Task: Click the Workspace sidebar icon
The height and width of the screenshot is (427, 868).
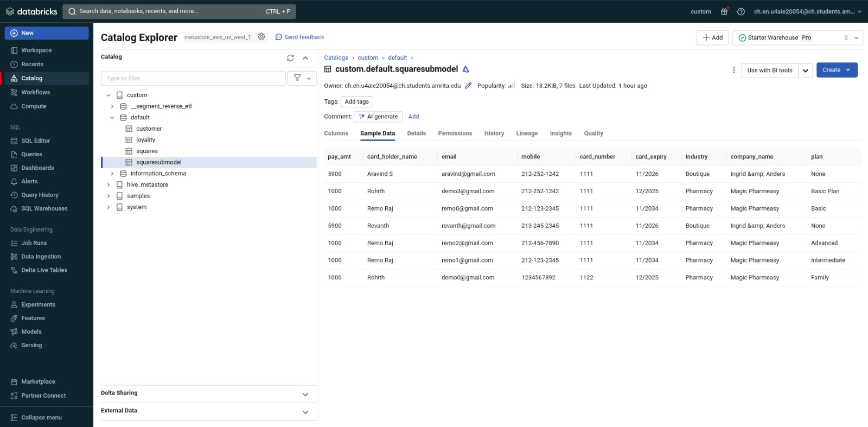Action: [14, 50]
